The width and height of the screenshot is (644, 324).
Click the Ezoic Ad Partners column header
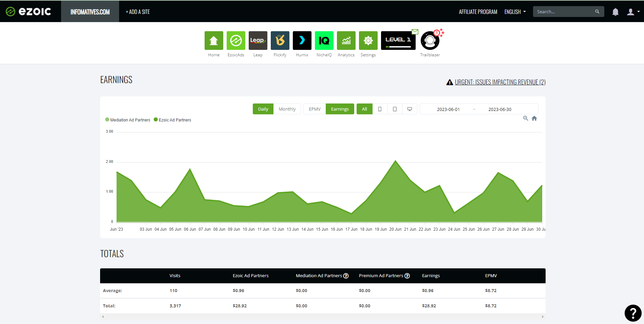click(x=250, y=276)
